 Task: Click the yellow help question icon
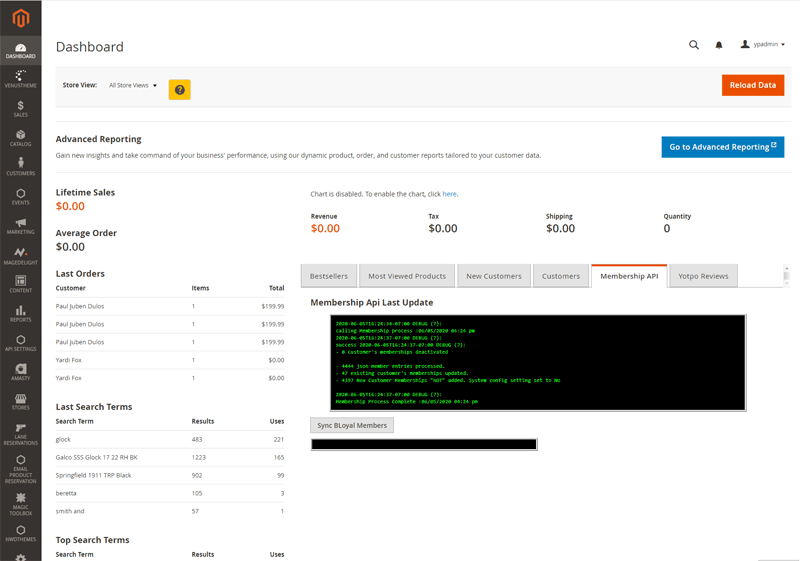tap(179, 90)
